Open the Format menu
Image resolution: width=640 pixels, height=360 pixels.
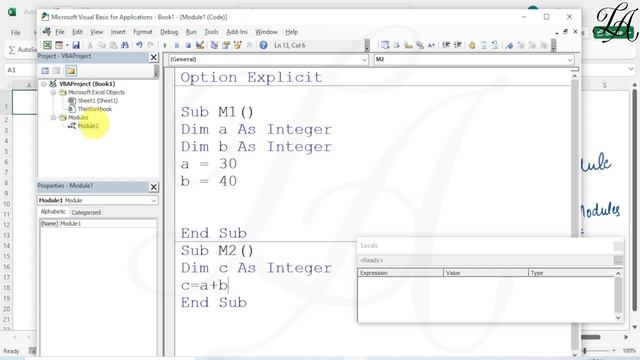[x=142, y=32]
